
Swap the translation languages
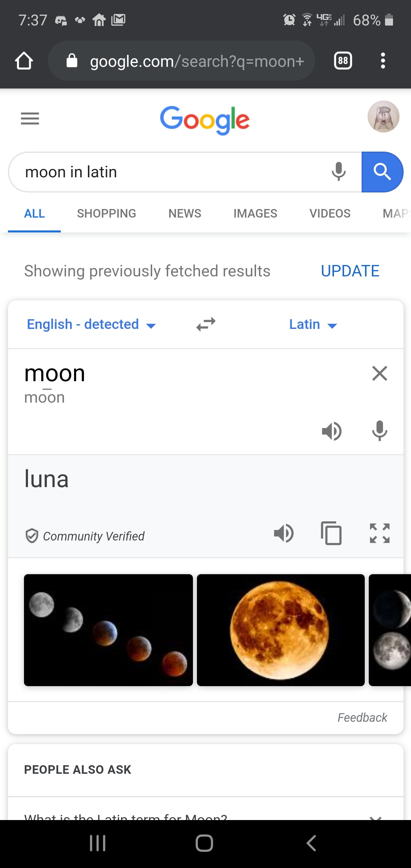pos(206,324)
